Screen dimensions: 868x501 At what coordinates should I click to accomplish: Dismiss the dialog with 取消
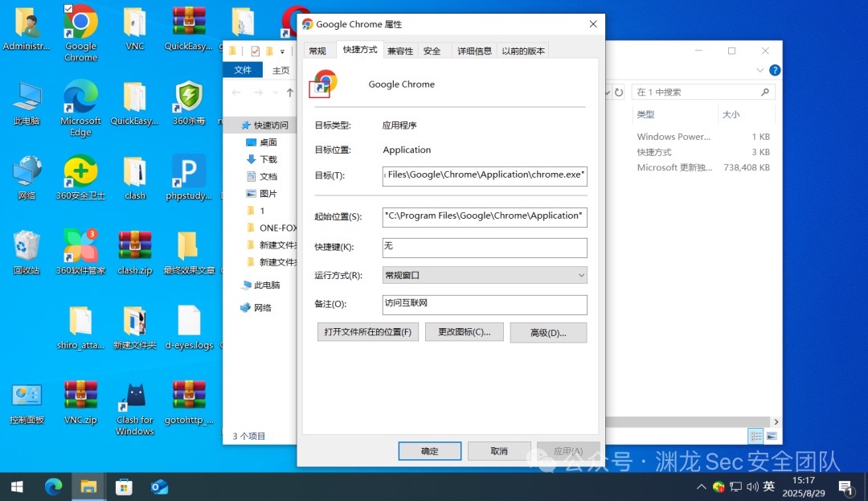click(x=499, y=450)
